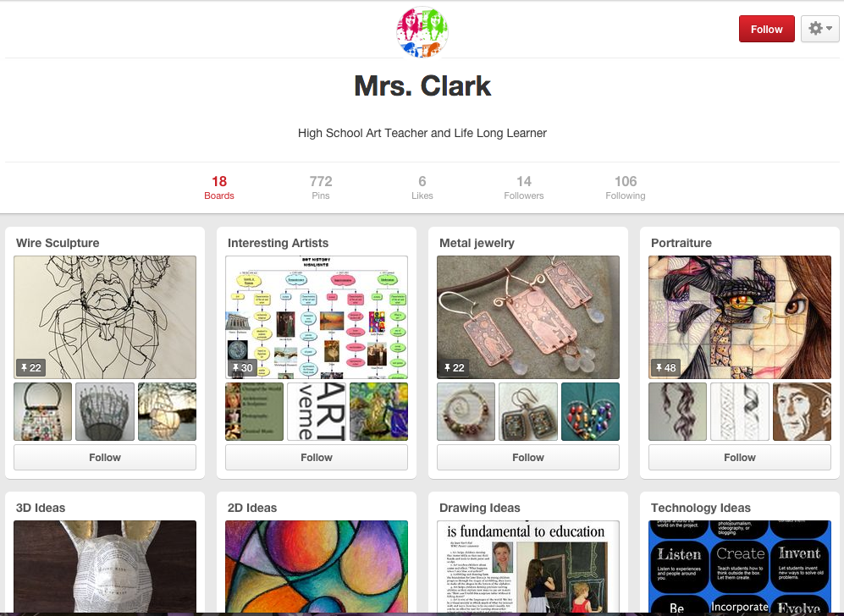Switch to the 772 Pins tab
This screenshot has height=616, width=844.
(321, 187)
